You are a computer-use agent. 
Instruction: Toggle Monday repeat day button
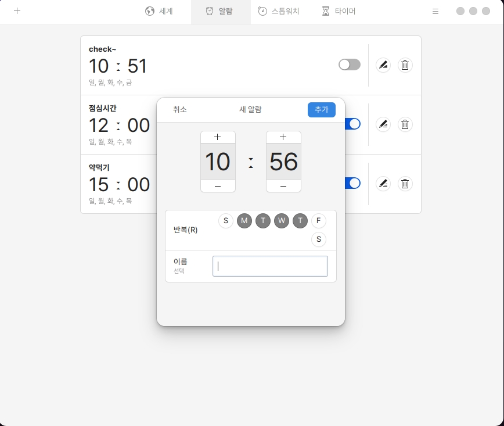(x=244, y=221)
